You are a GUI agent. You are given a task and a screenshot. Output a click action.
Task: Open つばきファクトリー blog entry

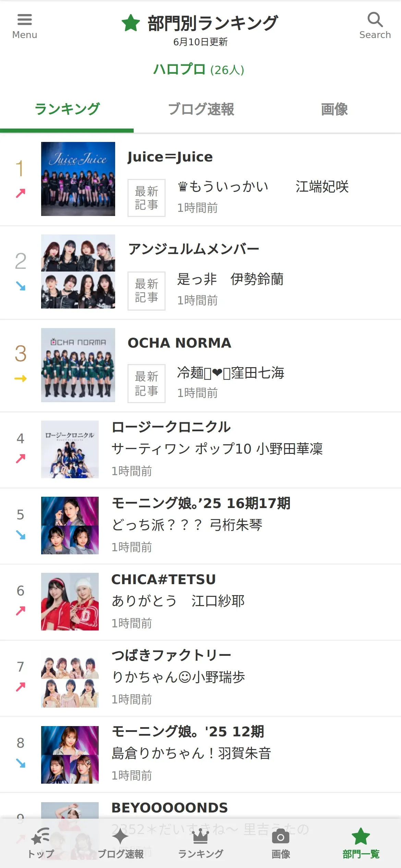click(171, 655)
